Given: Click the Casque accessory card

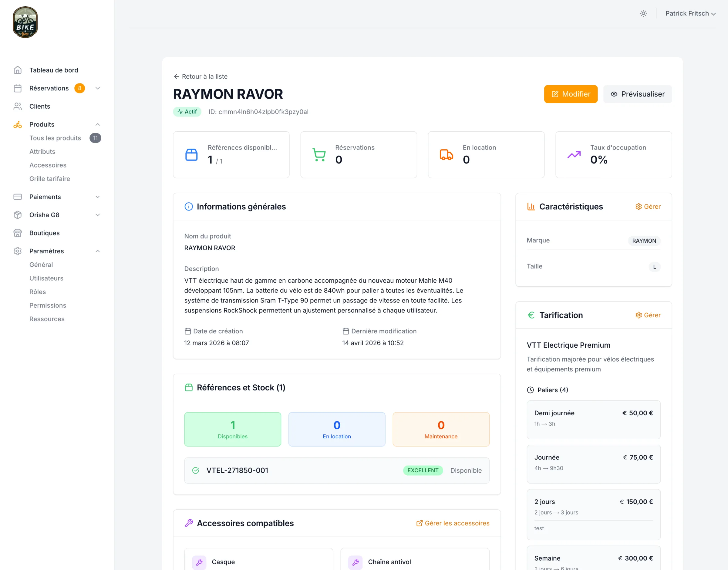Looking at the screenshot, I should (258, 559).
